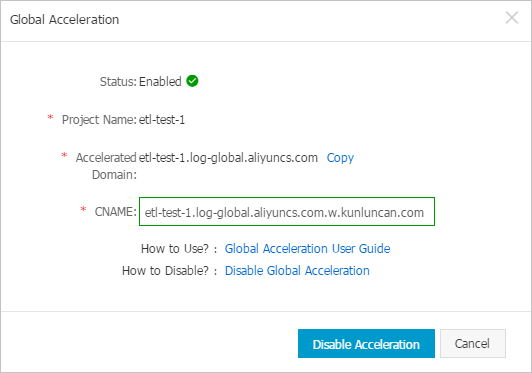
Task: Click the Status: Enabled text
Action: point(140,81)
